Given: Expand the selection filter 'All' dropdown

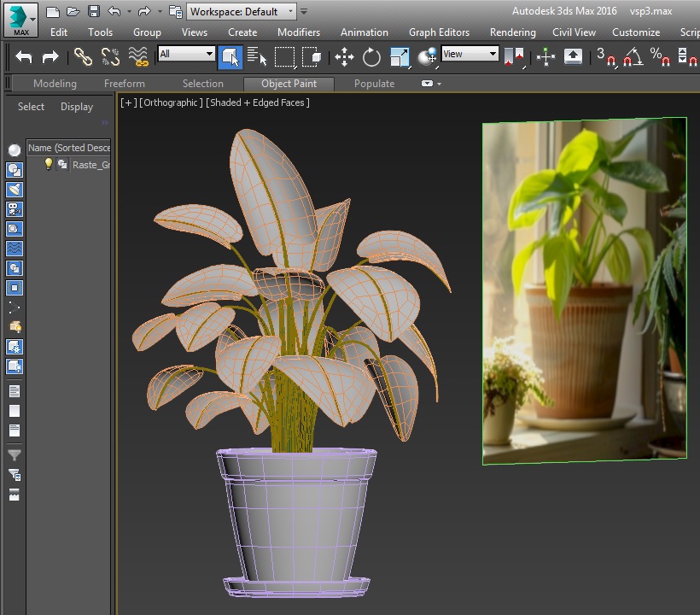Looking at the screenshot, I should [186, 54].
